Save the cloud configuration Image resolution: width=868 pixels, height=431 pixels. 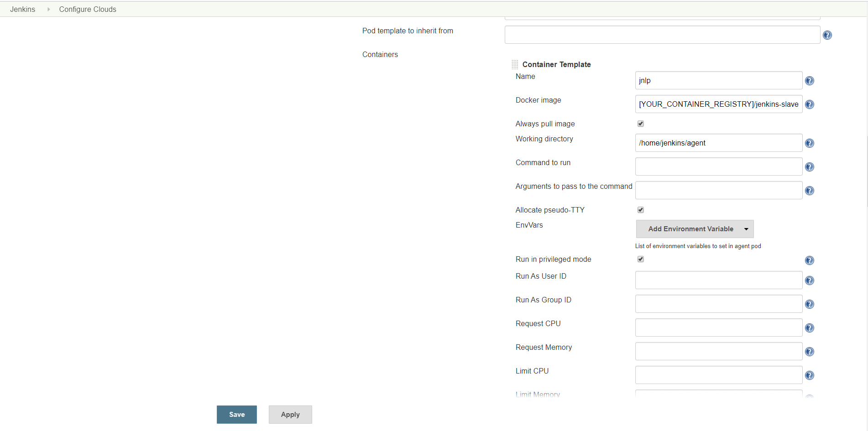(x=237, y=415)
